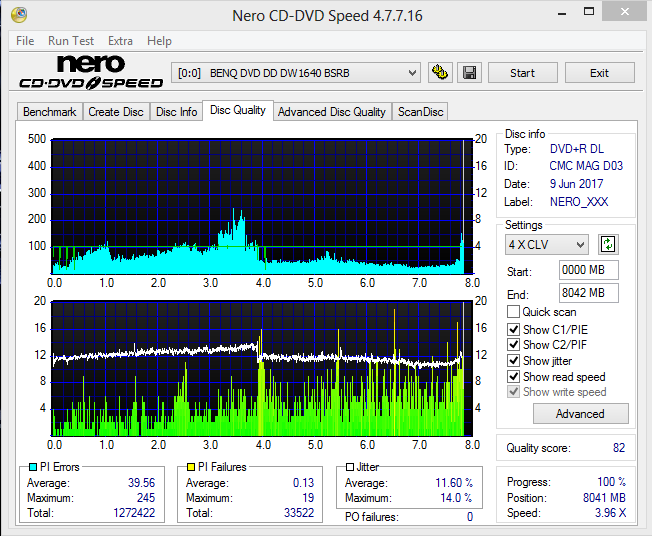Click the Position value 8041 MB
652x536 pixels.
click(604, 497)
